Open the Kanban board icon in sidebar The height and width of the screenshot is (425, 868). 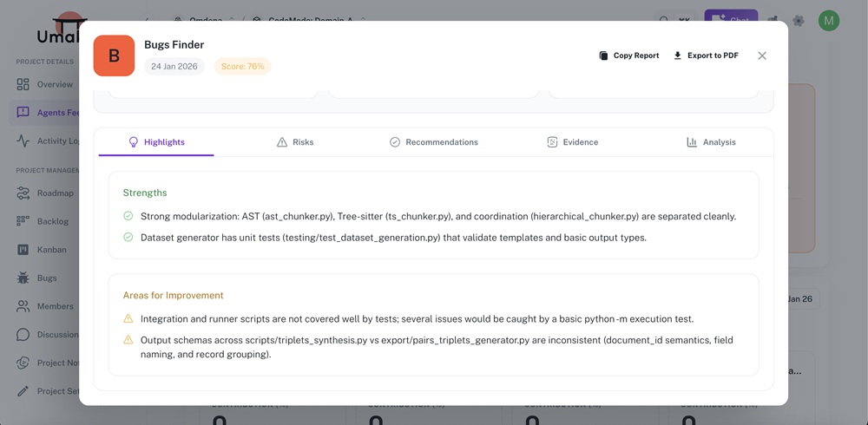(23, 250)
